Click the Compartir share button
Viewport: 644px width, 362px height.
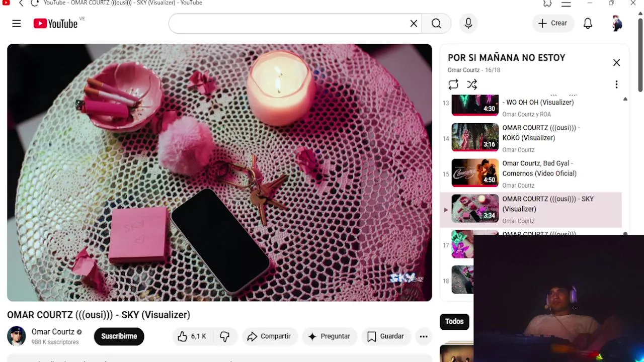click(269, 336)
